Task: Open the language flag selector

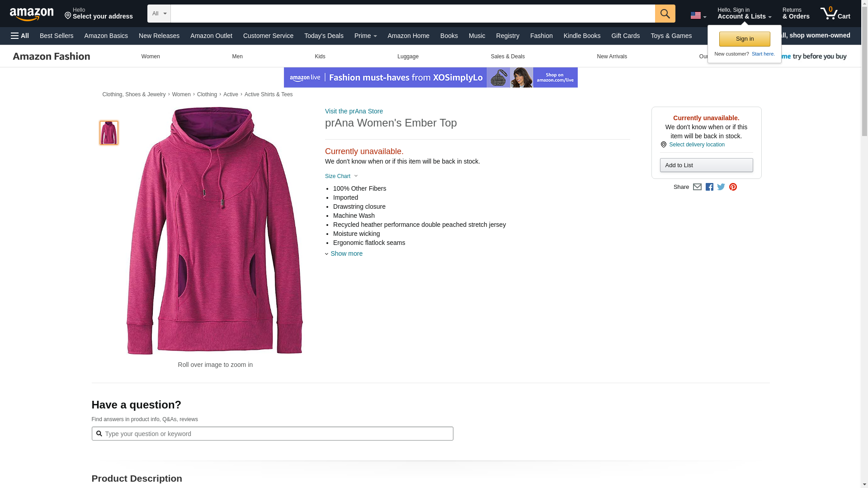Action: coord(698,15)
